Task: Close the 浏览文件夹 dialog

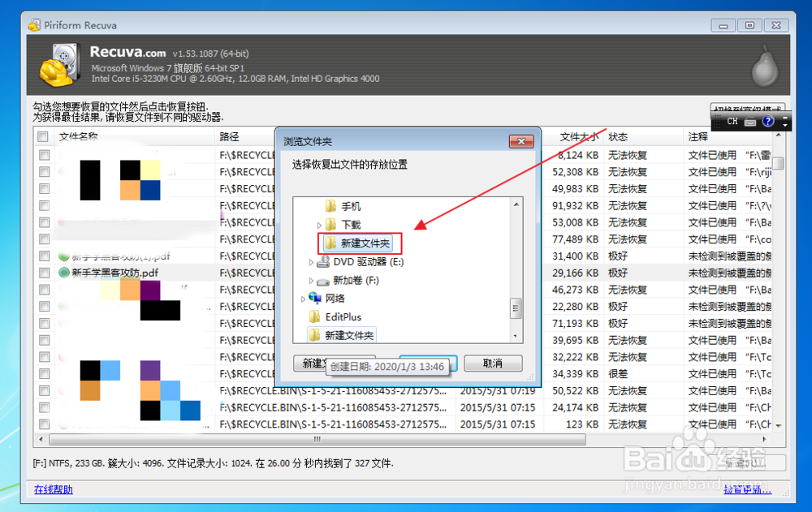Action: click(x=521, y=141)
